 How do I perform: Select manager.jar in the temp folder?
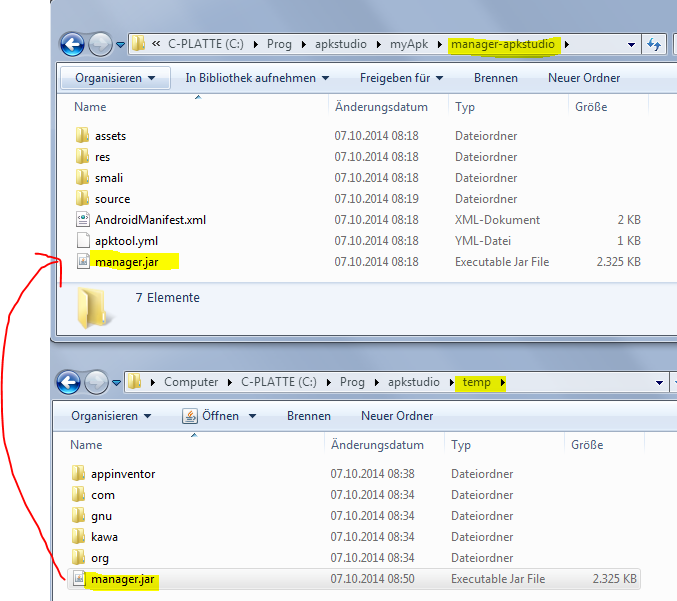[x=122, y=579]
